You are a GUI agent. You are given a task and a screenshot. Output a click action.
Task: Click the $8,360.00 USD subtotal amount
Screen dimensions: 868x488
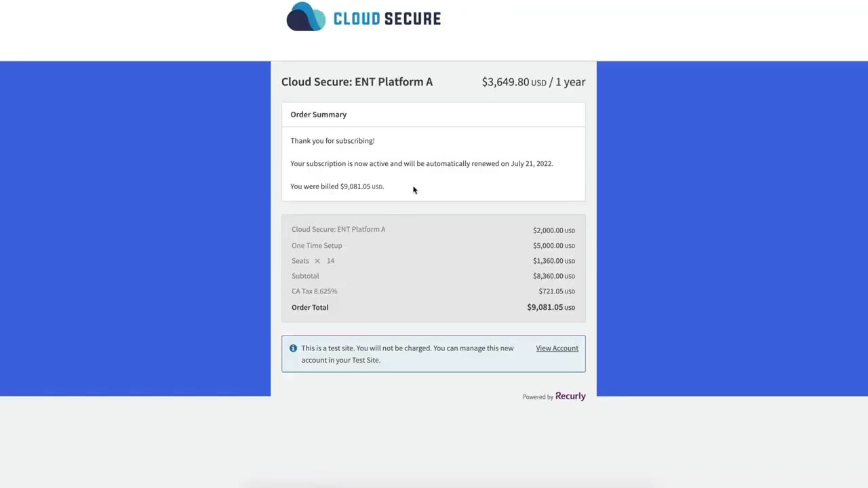tap(554, 277)
